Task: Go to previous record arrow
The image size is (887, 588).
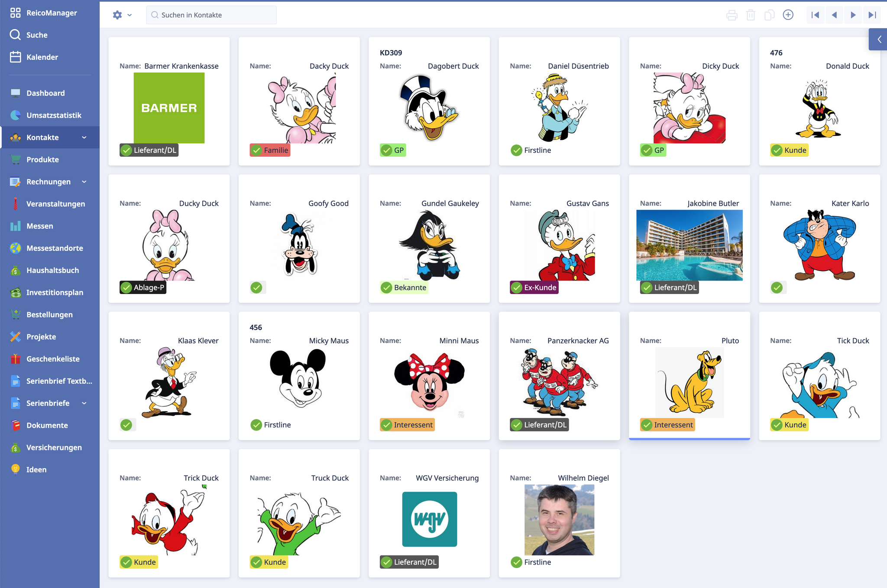Action: (834, 15)
